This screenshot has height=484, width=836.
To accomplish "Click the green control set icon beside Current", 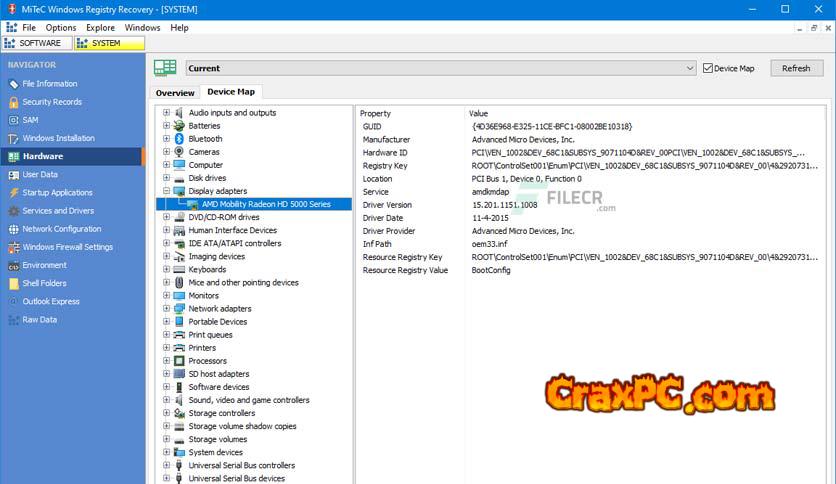I will pos(165,68).
